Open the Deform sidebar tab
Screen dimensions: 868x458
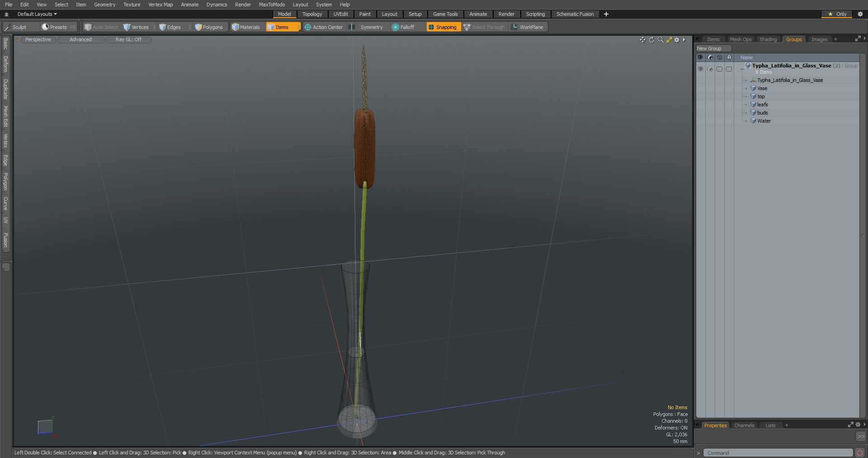(5, 64)
